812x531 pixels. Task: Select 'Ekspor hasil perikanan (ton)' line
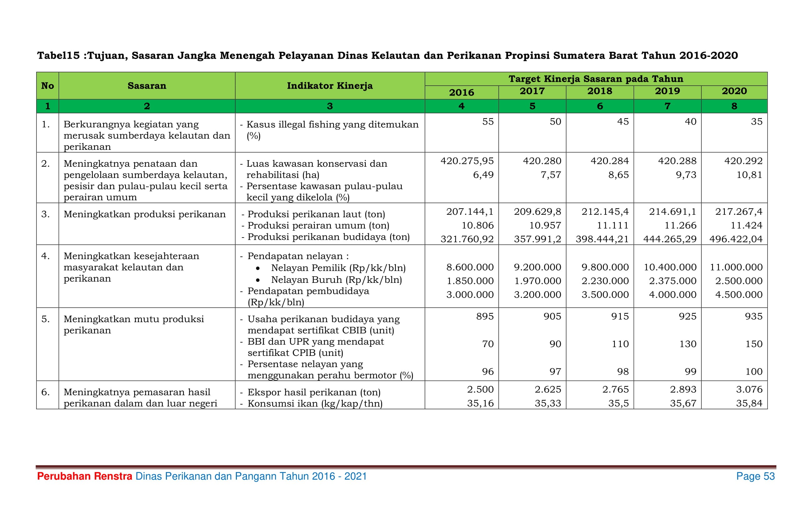310,392
